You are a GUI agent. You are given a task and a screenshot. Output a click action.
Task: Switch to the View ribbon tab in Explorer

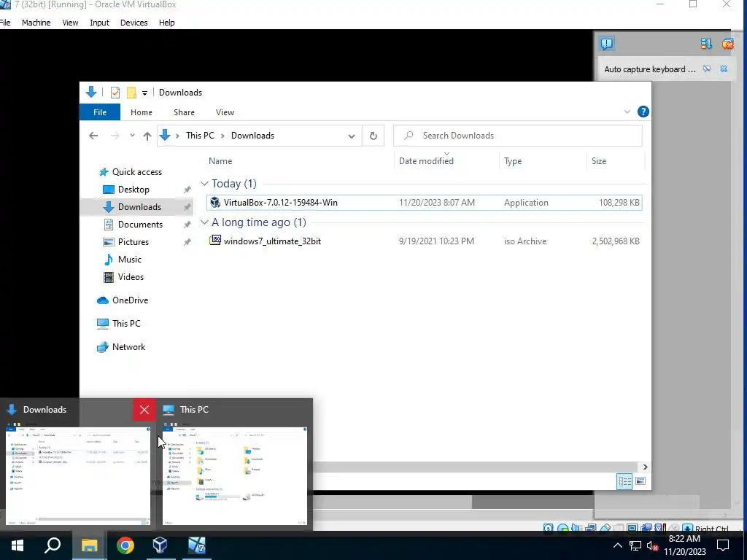(225, 112)
